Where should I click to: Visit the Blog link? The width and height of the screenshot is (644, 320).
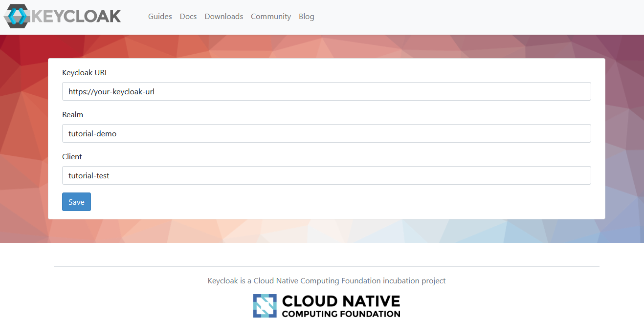point(307,17)
